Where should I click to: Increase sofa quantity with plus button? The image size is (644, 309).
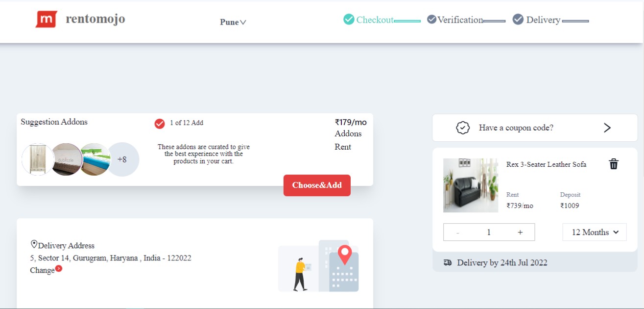pos(520,232)
